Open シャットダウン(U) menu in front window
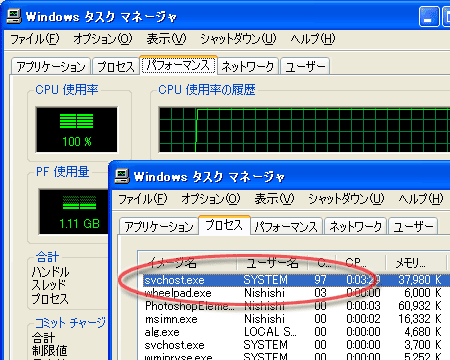The image size is (450, 360). (346, 199)
